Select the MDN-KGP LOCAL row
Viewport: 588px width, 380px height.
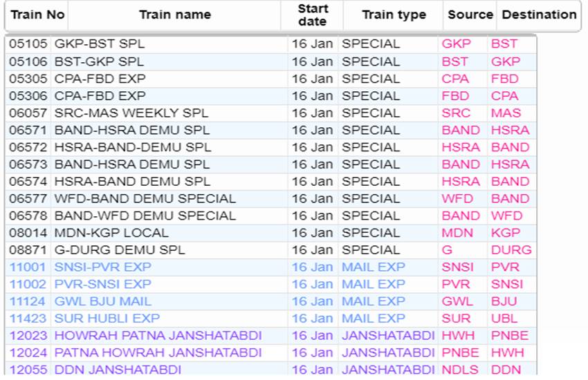click(111, 234)
